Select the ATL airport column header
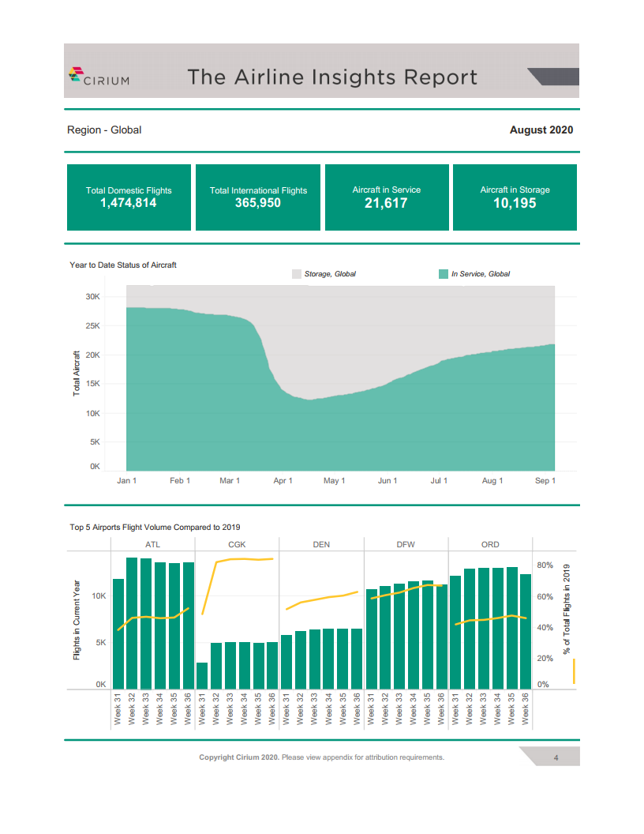Screen dimensions: 644x834 (x=153, y=544)
